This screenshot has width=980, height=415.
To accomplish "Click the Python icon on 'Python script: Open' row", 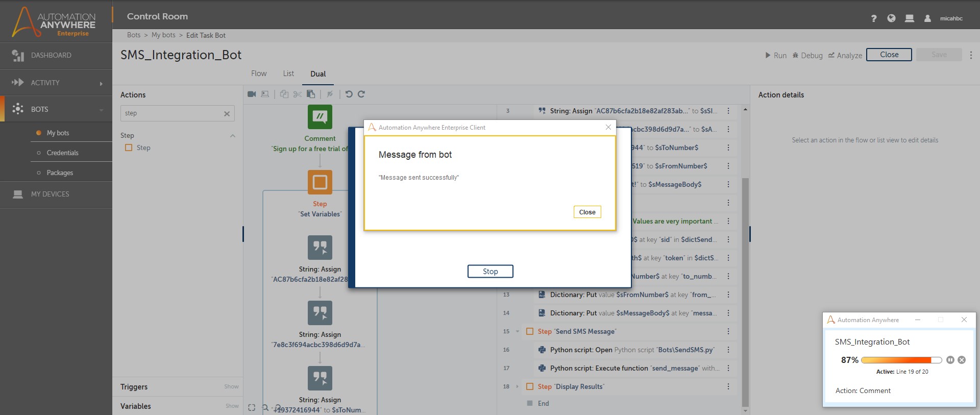I will [542, 350].
